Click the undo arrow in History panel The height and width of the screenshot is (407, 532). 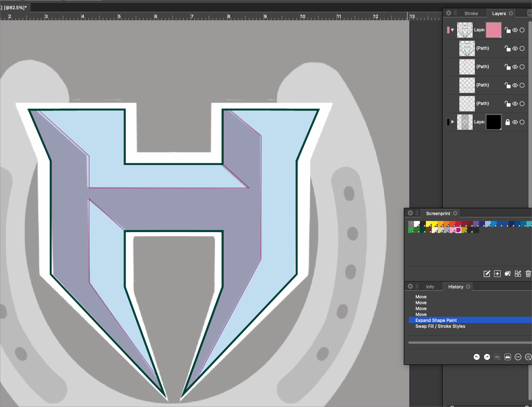[x=477, y=357]
